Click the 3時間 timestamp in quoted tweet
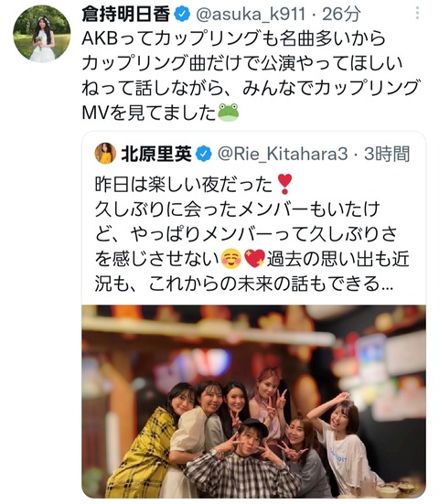Image resolution: width=439 pixels, height=504 pixels. 387,154
